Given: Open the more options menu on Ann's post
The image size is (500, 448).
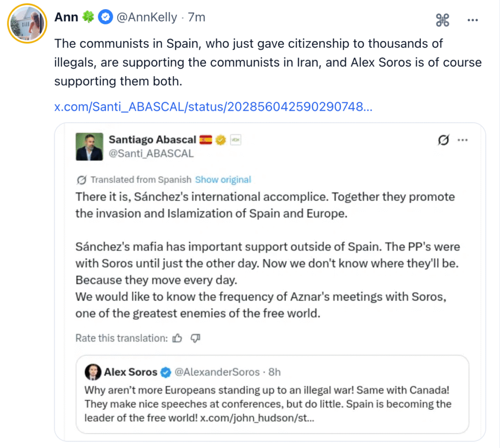Looking at the screenshot, I should point(473,20).
